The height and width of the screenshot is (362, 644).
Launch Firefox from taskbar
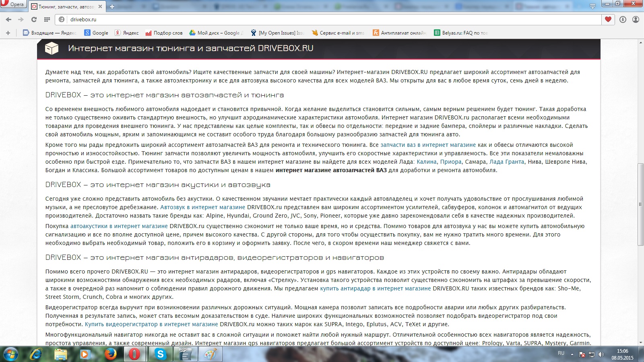coord(110,354)
